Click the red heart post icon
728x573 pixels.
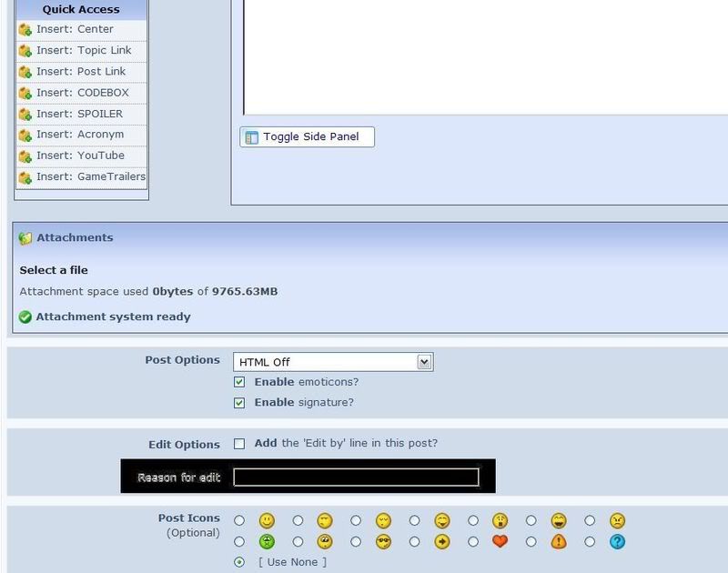(500, 542)
